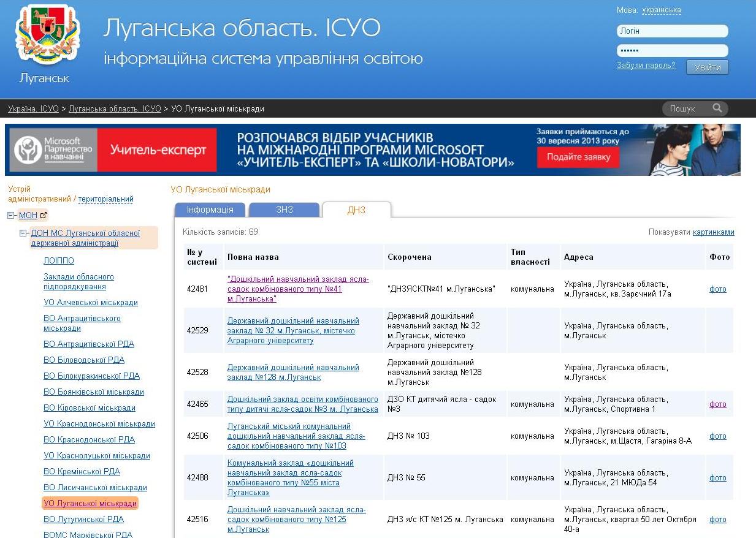This screenshot has width=756, height=538.
Task: Select УО Алчевської міськради in tree
Action: [91, 303]
